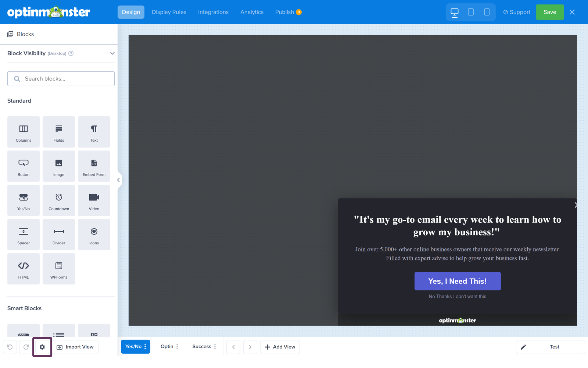Close the popup preview with X
The height and width of the screenshot is (368, 588).
pyautogui.click(x=576, y=205)
